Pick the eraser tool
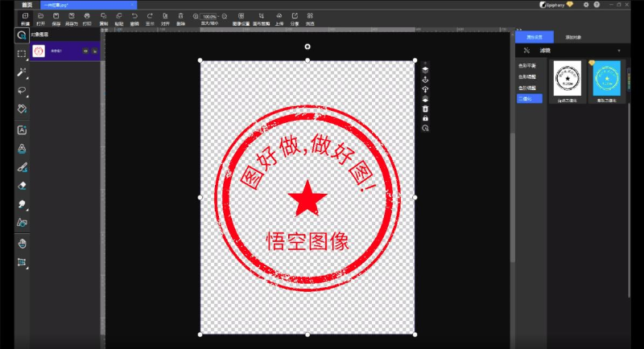Image resolution: width=644 pixels, height=349 pixels. click(22, 185)
